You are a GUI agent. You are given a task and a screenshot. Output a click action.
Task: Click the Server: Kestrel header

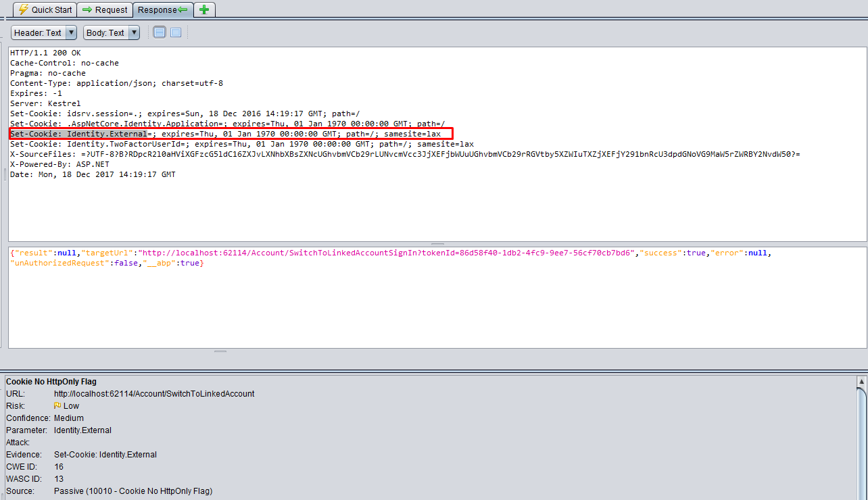[x=45, y=103]
